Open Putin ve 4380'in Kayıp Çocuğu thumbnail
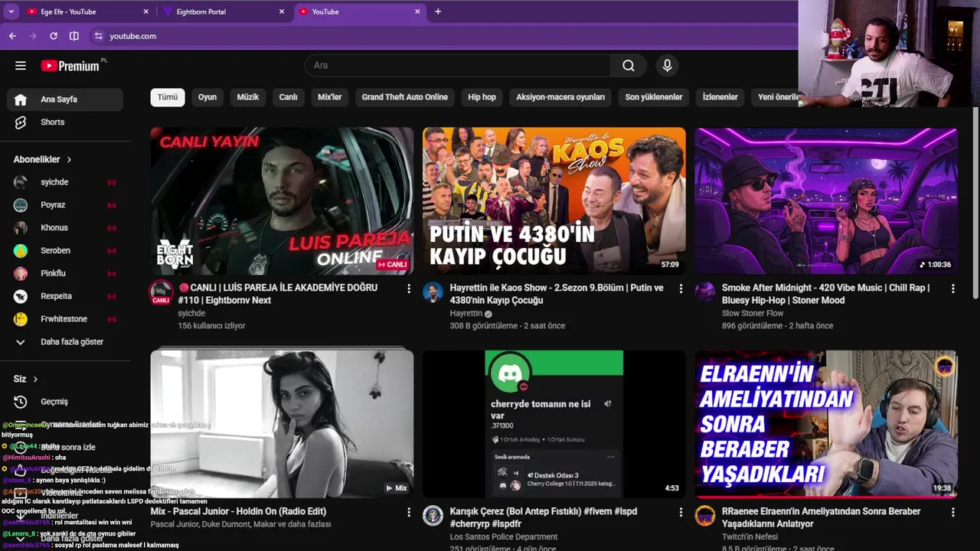Viewport: 980px width, 551px height. point(554,201)
